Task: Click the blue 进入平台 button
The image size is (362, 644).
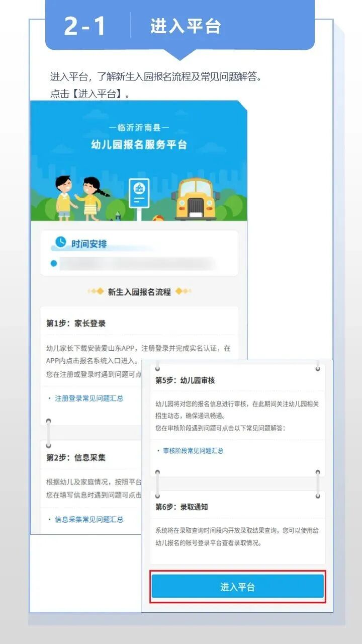Action: 238,587
